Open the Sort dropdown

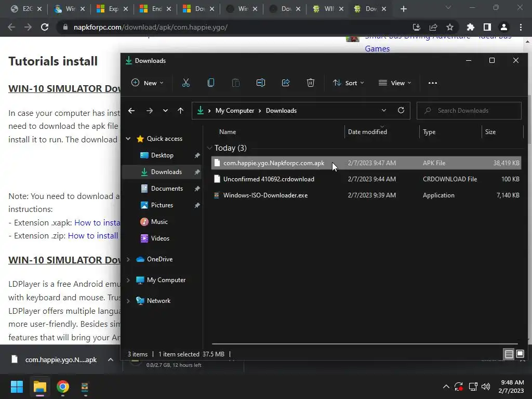349,83
